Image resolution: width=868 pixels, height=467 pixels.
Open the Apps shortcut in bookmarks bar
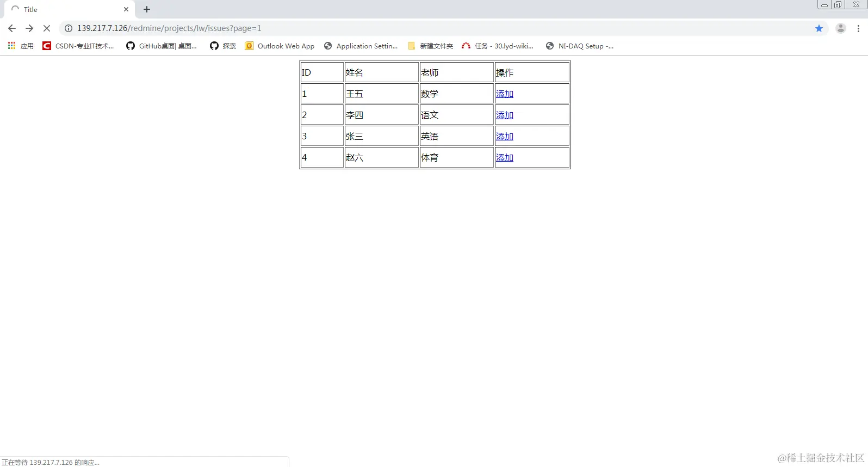coord(21,46)
